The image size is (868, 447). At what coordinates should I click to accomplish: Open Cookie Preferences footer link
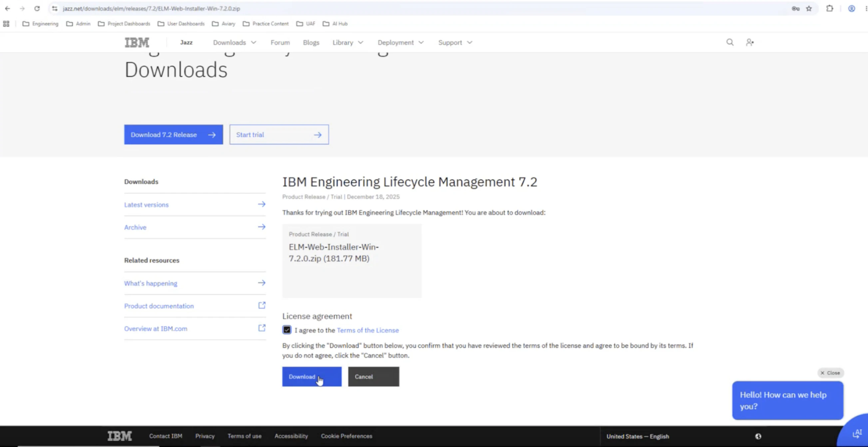346,436
